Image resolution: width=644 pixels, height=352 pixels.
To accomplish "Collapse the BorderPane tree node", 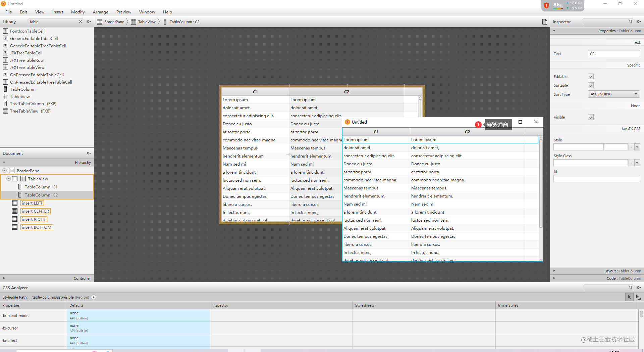I will coord(4,170).
